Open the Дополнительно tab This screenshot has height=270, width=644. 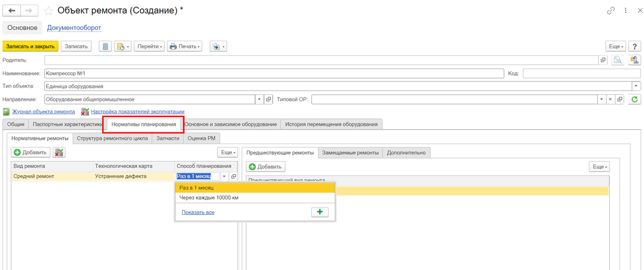(x=406, y=153)
